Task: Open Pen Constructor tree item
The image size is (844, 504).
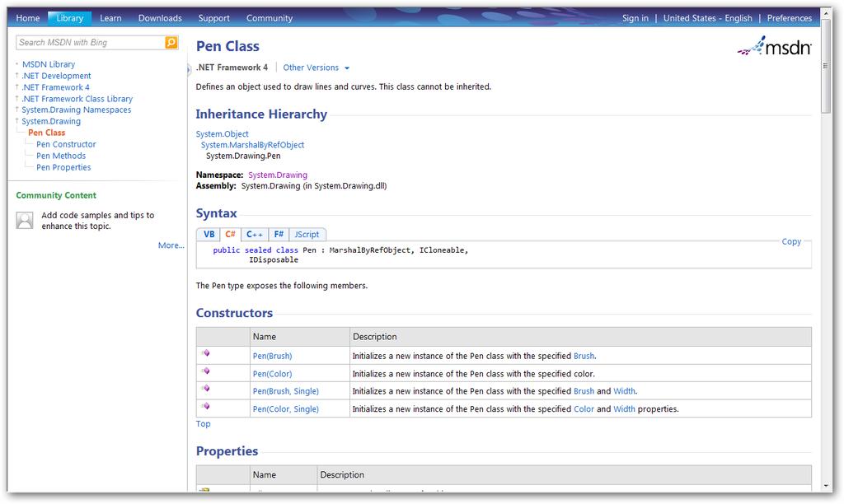Action: coord(66,144)
